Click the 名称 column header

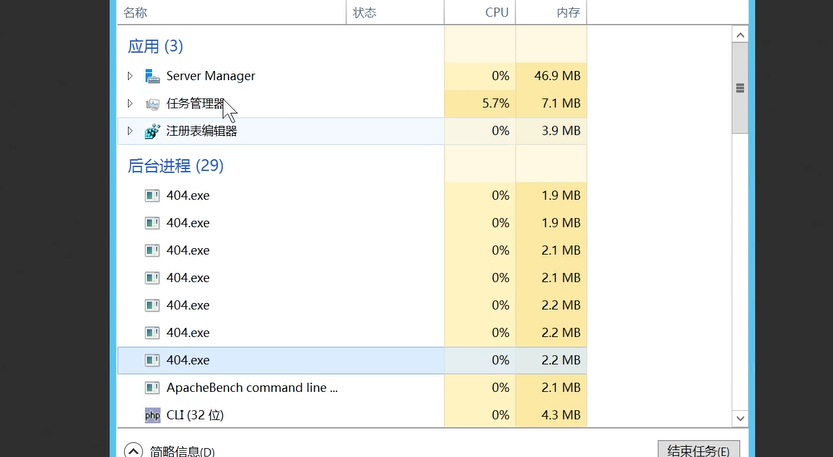[x=135, y=13]
